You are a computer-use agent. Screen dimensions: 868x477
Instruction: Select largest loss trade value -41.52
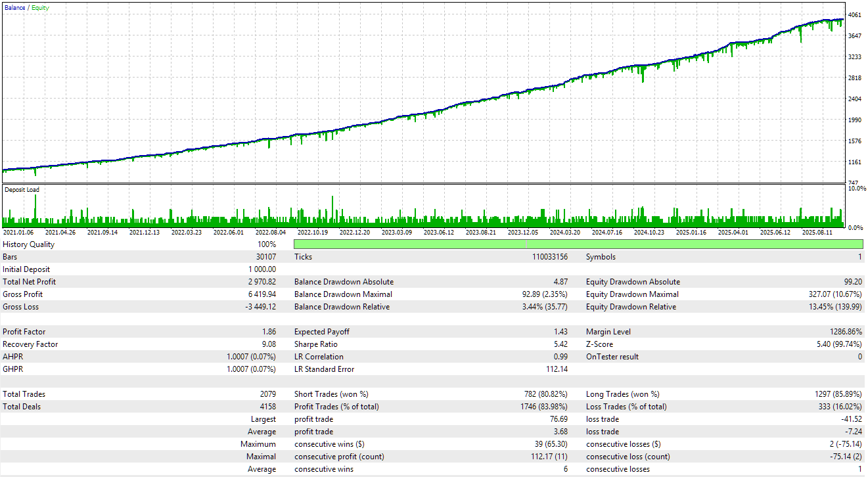[x=852, y=419]
